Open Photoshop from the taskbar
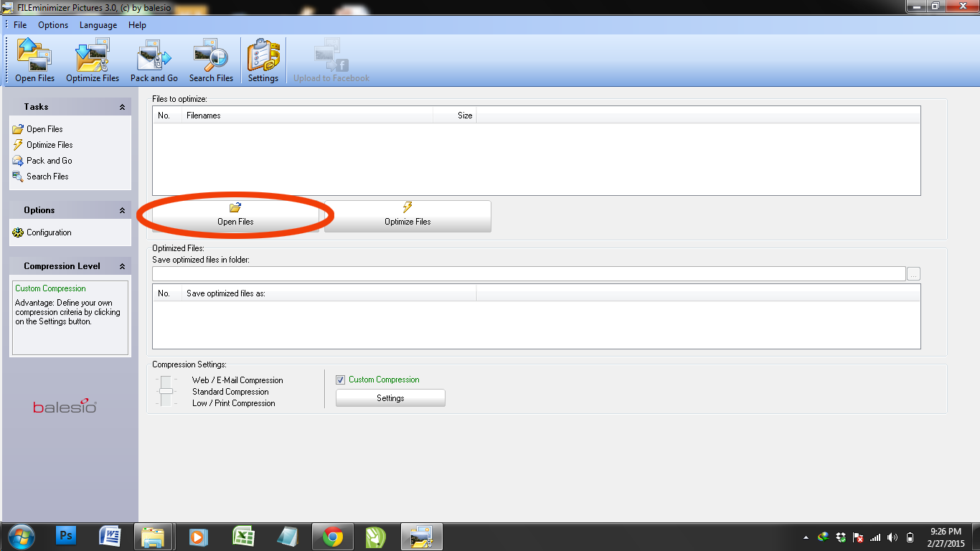Viewport: 980px width, 551px height. tap(66, 536)
